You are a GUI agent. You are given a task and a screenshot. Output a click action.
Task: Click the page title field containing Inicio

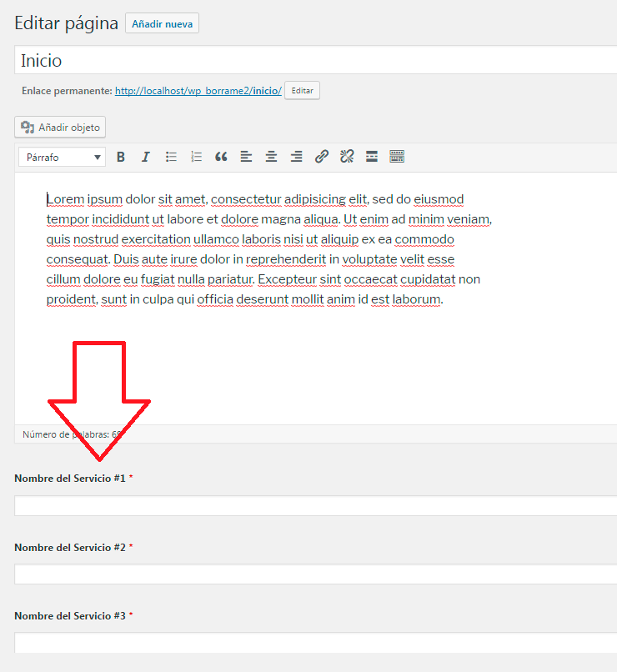tap(315, 61)
